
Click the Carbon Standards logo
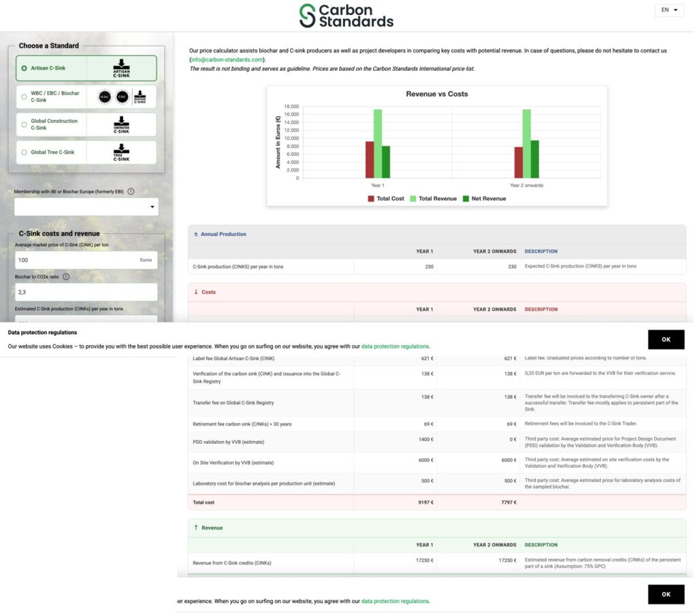tap(346, 16)
